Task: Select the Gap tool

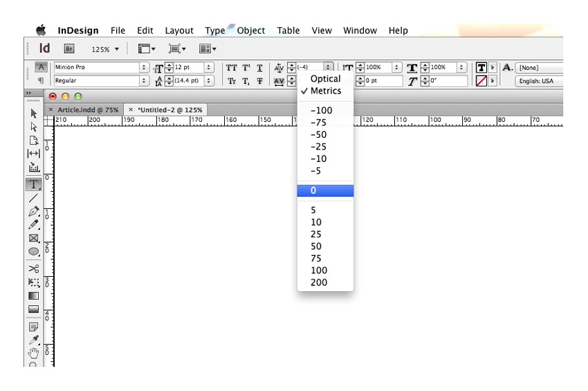Action: 34,154
